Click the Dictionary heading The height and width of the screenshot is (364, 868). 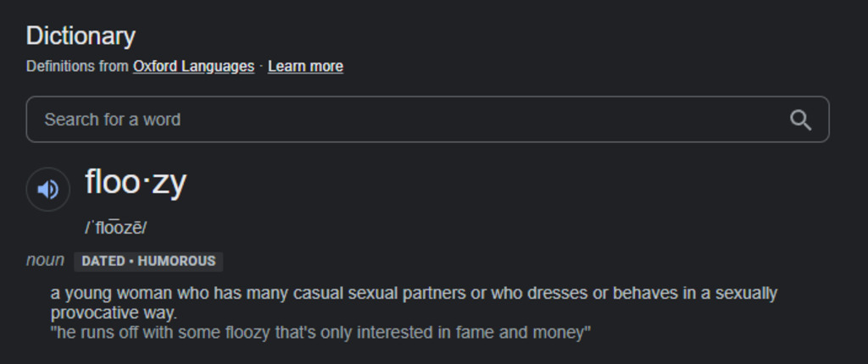81,36
